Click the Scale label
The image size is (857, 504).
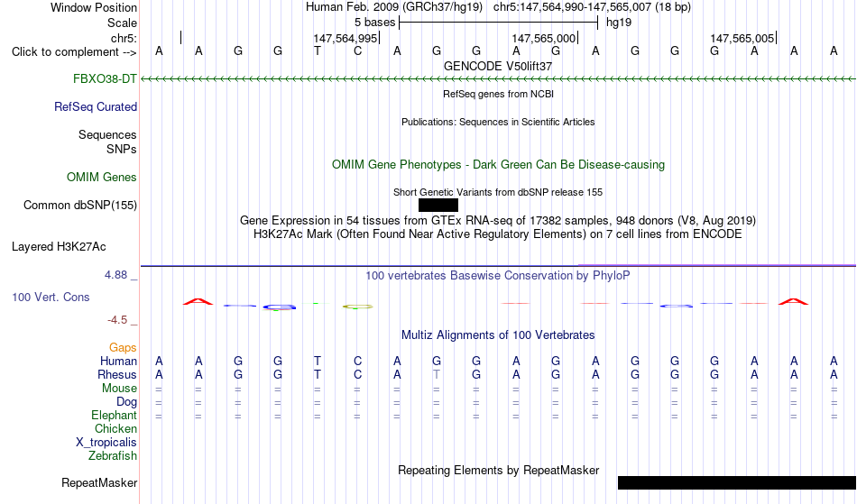123,23
